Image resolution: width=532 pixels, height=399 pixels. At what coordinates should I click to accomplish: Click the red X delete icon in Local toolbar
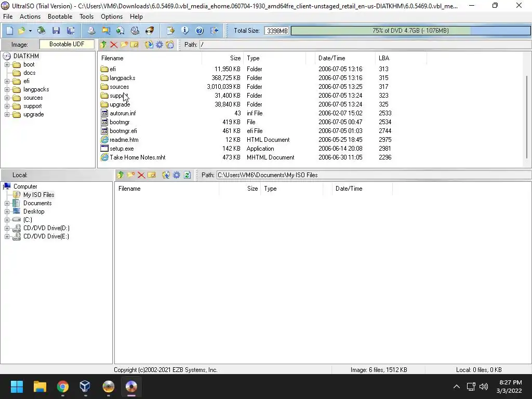[141, 175]
